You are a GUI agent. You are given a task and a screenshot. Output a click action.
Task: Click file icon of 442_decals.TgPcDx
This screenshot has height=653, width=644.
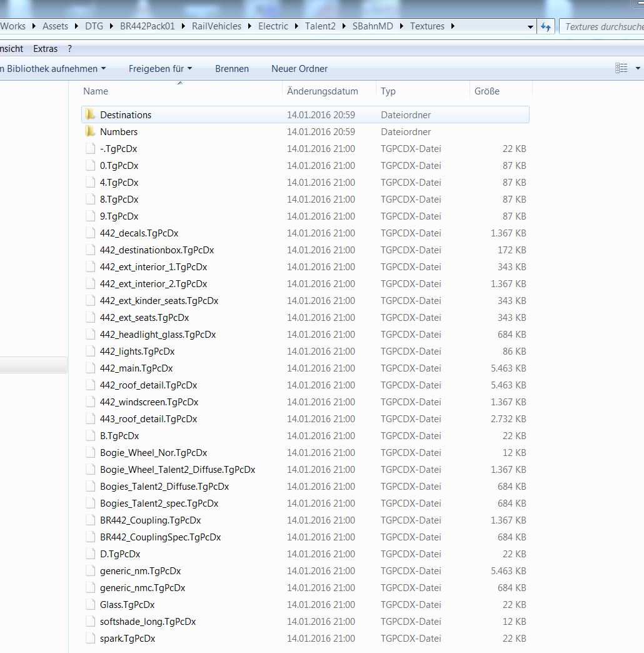(90, 233)
